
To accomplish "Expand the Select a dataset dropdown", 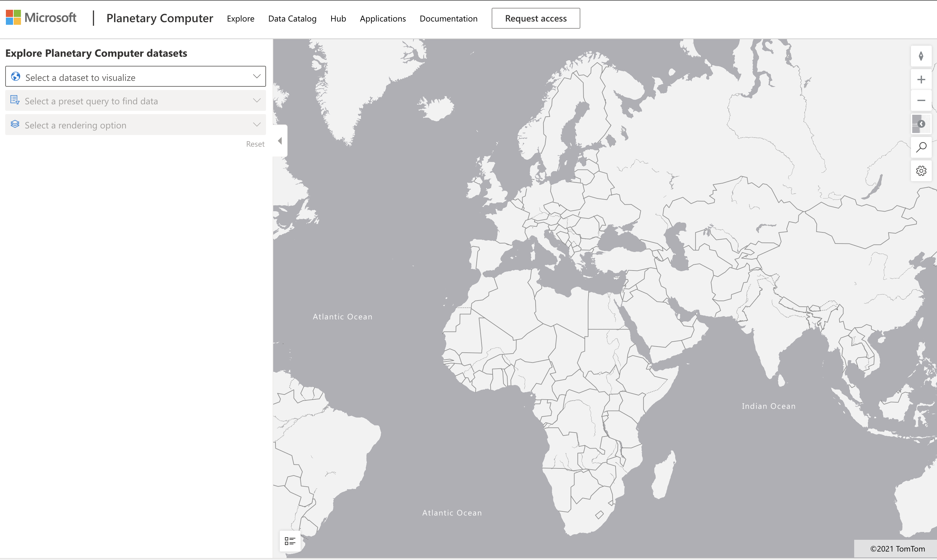I will [x=136, y=77].
